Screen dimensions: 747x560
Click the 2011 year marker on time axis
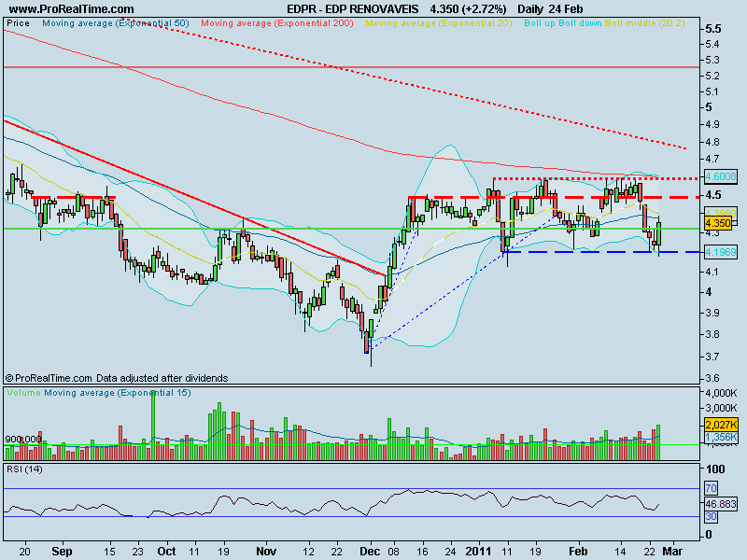478,552
